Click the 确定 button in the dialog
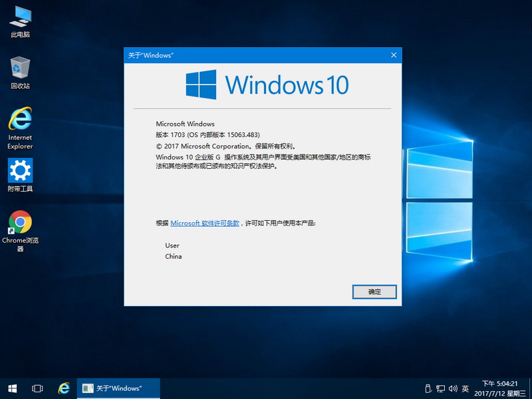The height and width of the screenshot is (399, 532). coord(374,292)
